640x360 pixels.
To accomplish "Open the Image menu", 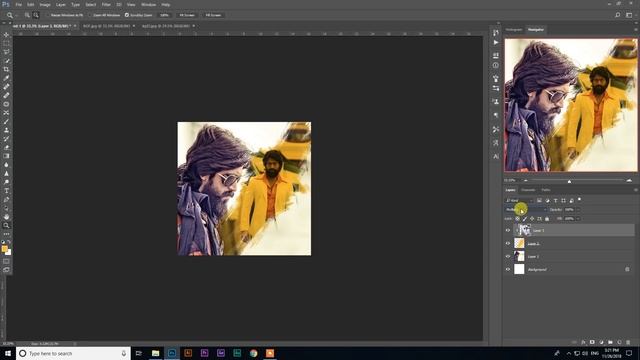I will coord(45,4).
